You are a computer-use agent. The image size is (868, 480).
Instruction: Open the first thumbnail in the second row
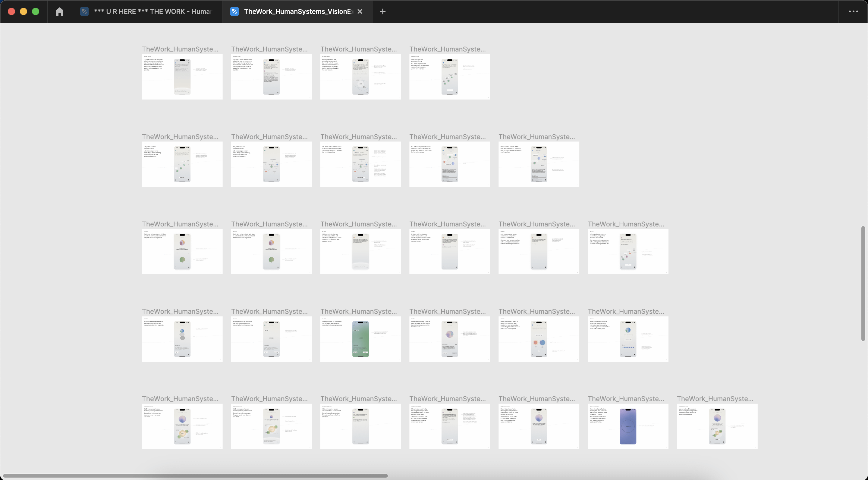(182, 164)
